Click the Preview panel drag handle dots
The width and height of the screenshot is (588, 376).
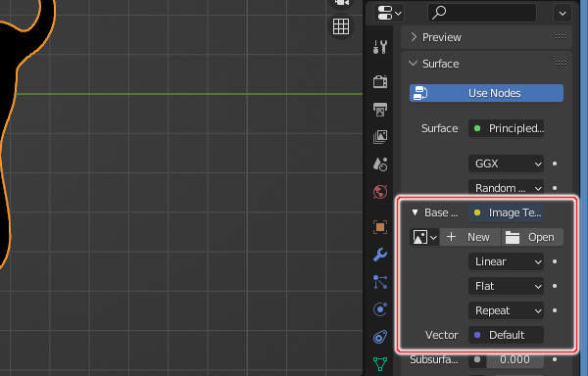[561, 36]
